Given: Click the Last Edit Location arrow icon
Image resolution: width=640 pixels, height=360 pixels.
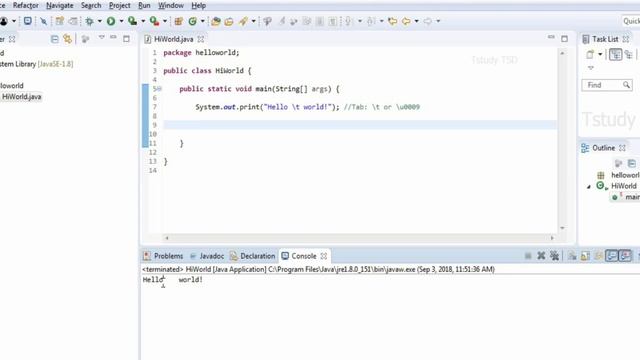Looking at the screenshot, I should coord(393,21).
